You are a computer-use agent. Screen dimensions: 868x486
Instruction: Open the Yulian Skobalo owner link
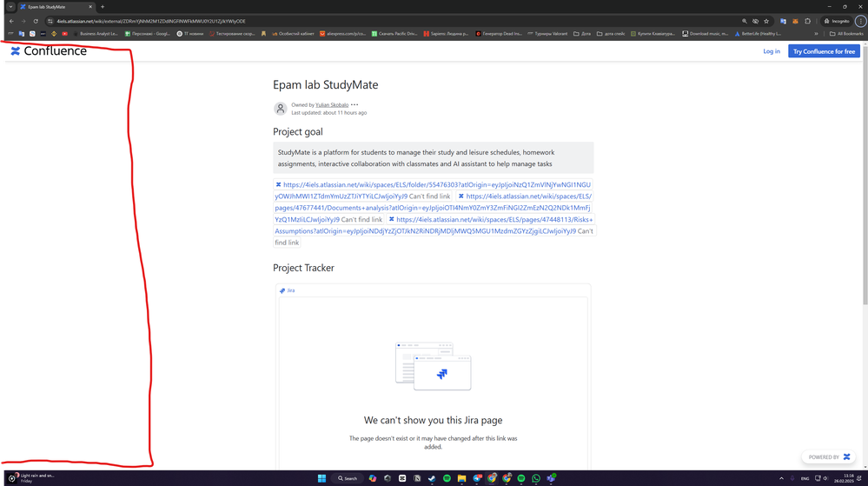pos(332,104)
